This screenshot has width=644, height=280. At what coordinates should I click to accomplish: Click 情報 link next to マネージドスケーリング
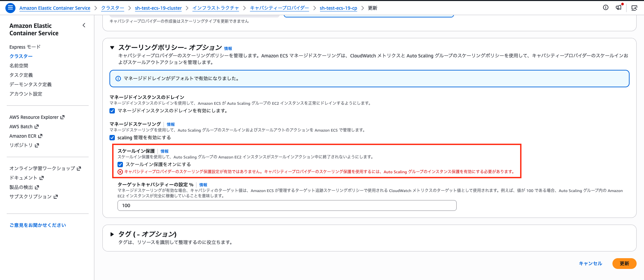(171, 125)
